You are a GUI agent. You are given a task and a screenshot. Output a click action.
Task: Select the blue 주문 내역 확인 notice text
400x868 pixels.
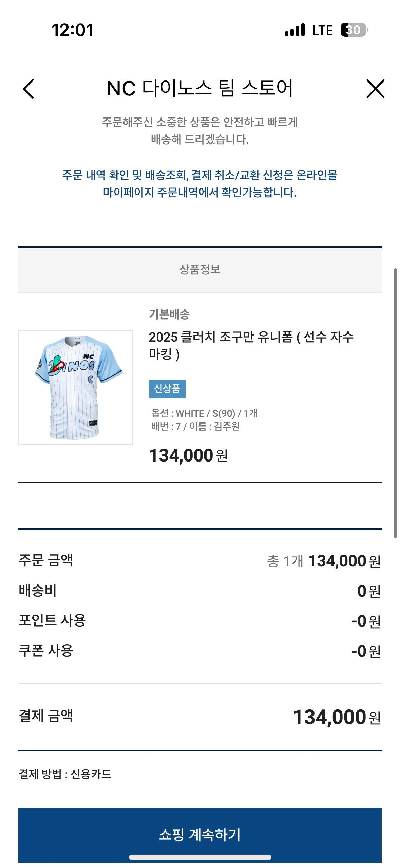[200, 184]
